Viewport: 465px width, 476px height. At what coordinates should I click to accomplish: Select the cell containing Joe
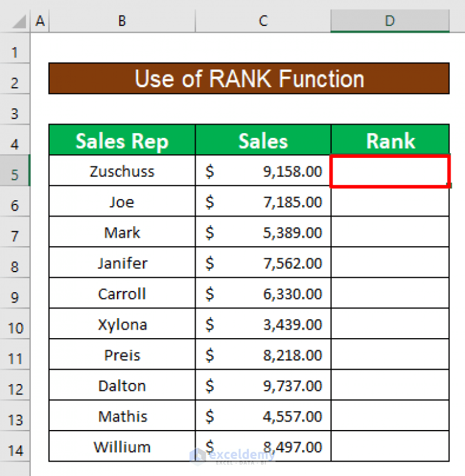122,201
